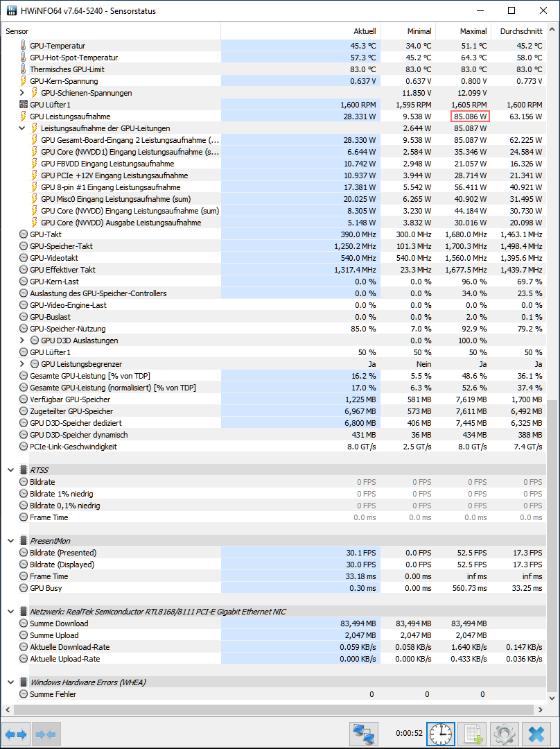The width and height of the screenshot is (560, 749).
Task: Click the HWiNFO64 app icon in title bar
Action: pyautogui.click(x=11, y=10)
